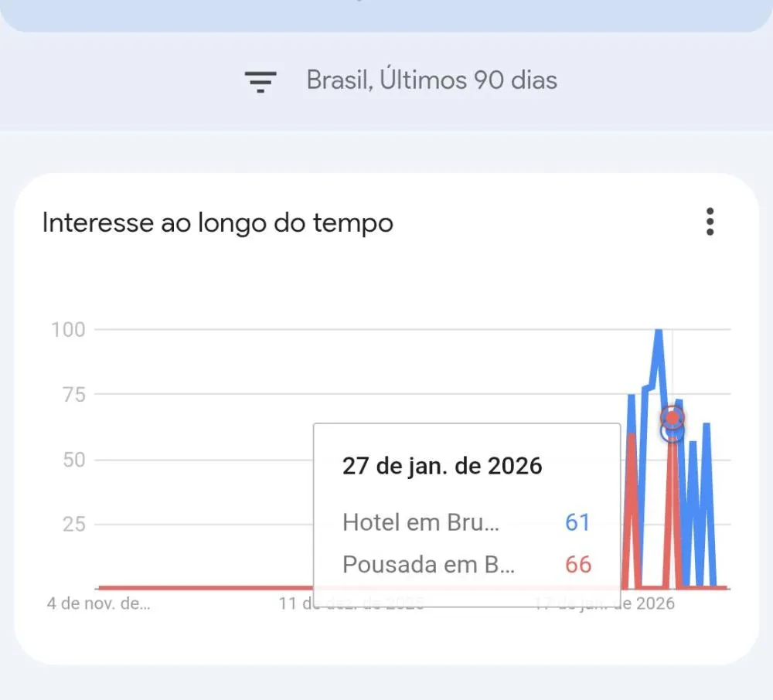Image resolution: width=773 pixels, height=700 pixels.
Task: Click the blue line's peak at 100
Action: tap(658, 332)
